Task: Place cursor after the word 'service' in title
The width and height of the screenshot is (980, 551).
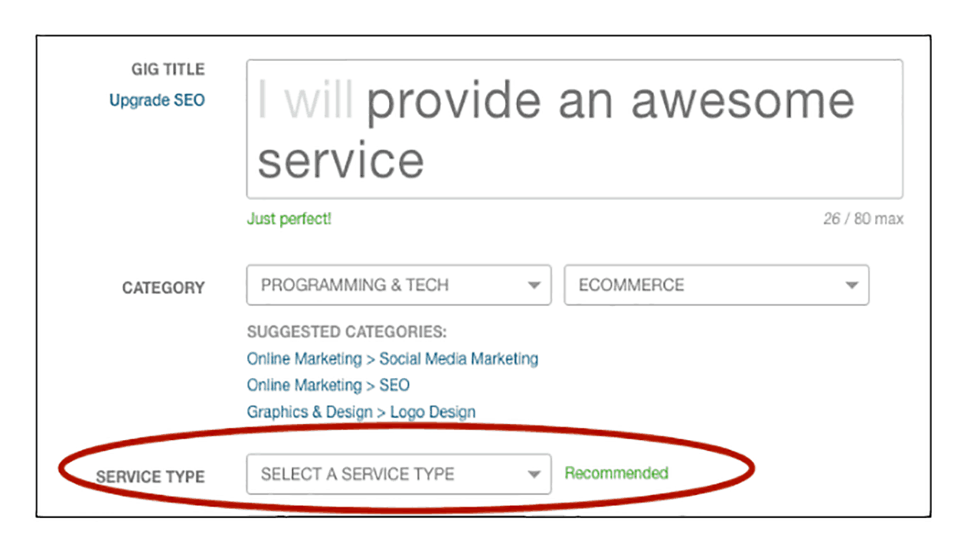Action: pos(426,161)
